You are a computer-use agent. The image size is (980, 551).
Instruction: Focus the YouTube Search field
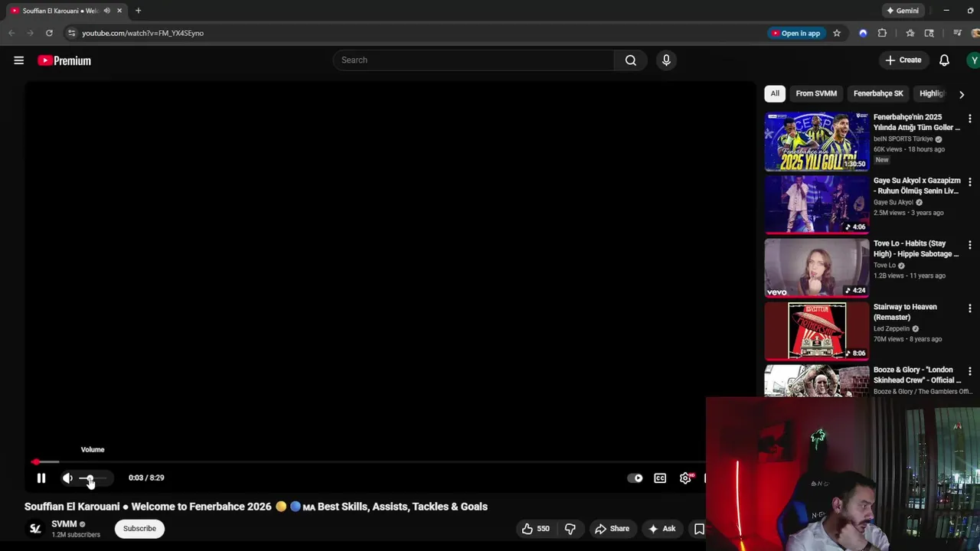coord(473,60)
